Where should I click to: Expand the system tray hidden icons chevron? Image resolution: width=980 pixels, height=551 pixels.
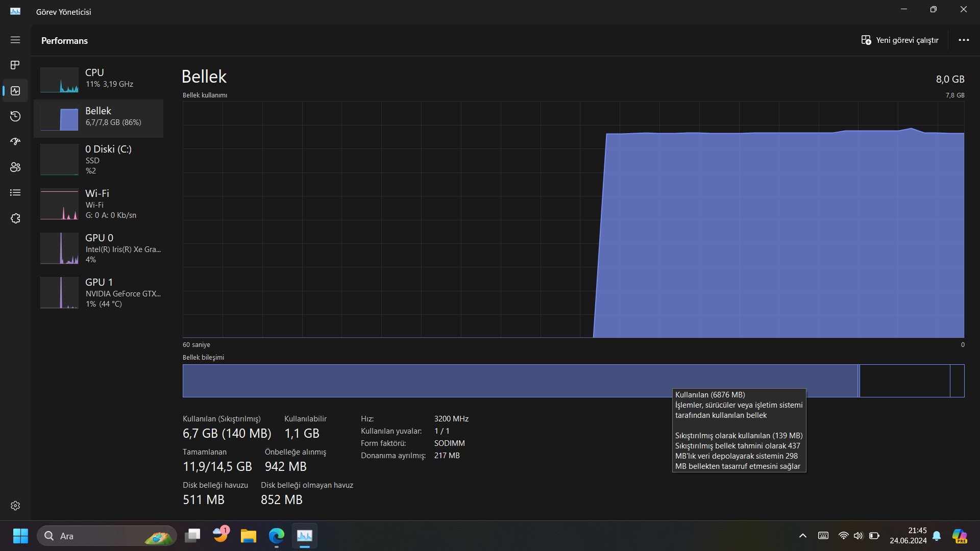click(x=803, y=536)
